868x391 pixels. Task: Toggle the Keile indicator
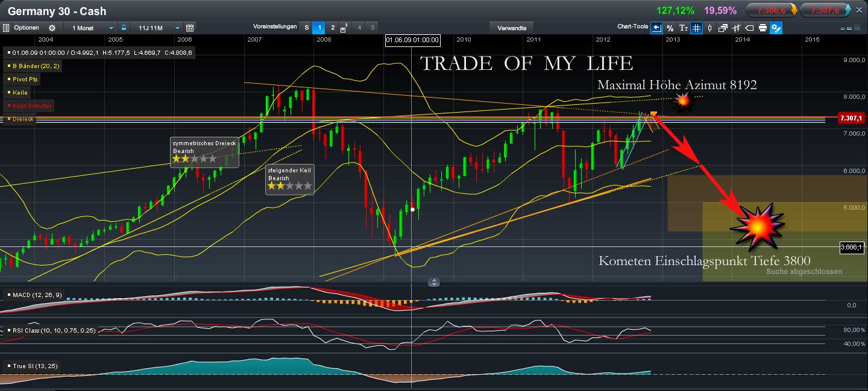point(17,92)
